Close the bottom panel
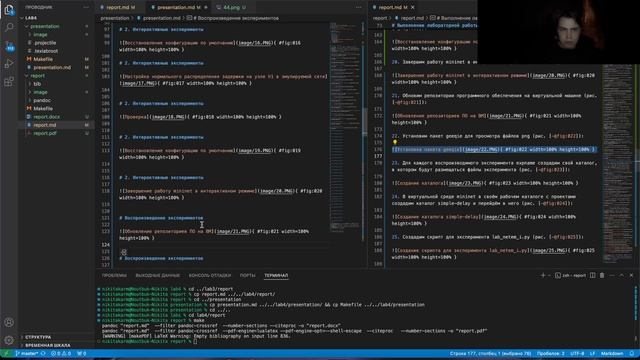The width and height of the screenshot is (640, 360). click(x=631, y=276)
